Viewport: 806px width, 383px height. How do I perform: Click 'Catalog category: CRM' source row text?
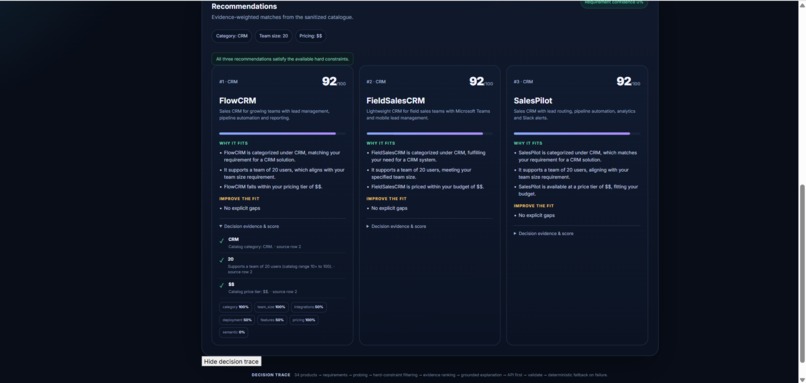click(265, 247)
